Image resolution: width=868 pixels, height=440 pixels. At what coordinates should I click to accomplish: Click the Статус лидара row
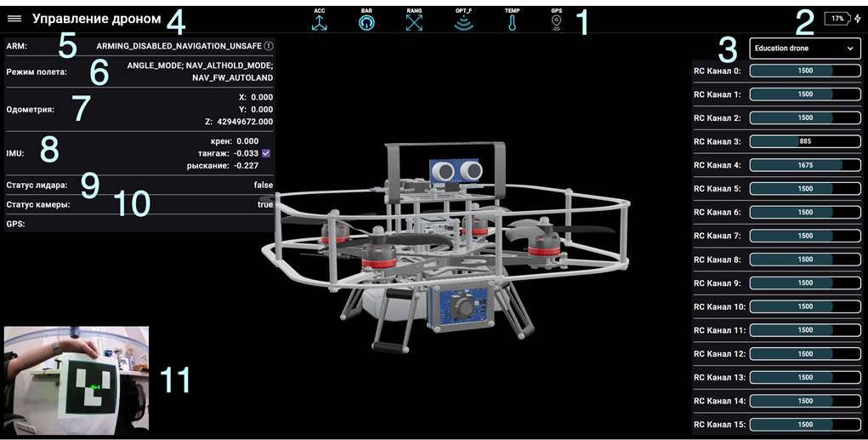139,185
